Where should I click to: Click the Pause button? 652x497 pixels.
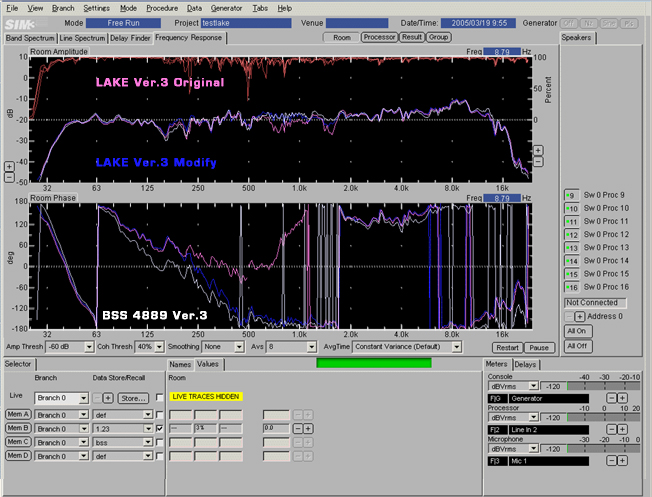click(539, 348)
